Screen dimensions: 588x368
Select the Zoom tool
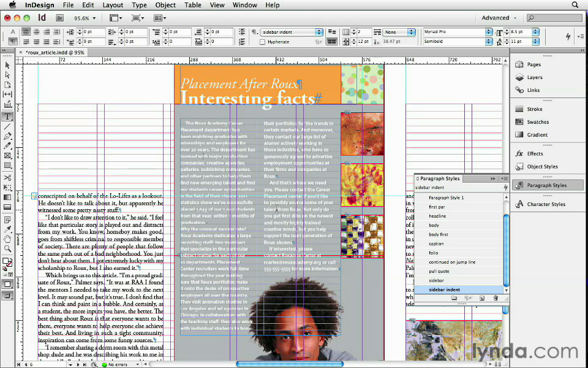tap(7, 248)
